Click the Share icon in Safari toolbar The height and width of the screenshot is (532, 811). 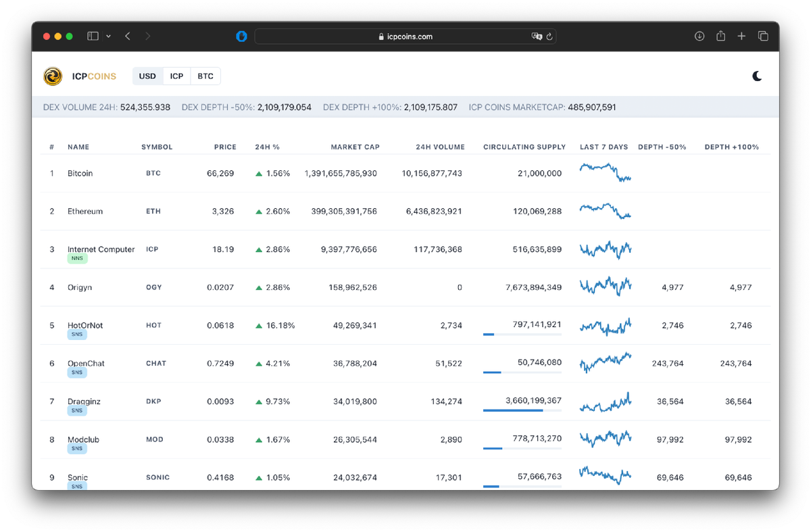721,37
